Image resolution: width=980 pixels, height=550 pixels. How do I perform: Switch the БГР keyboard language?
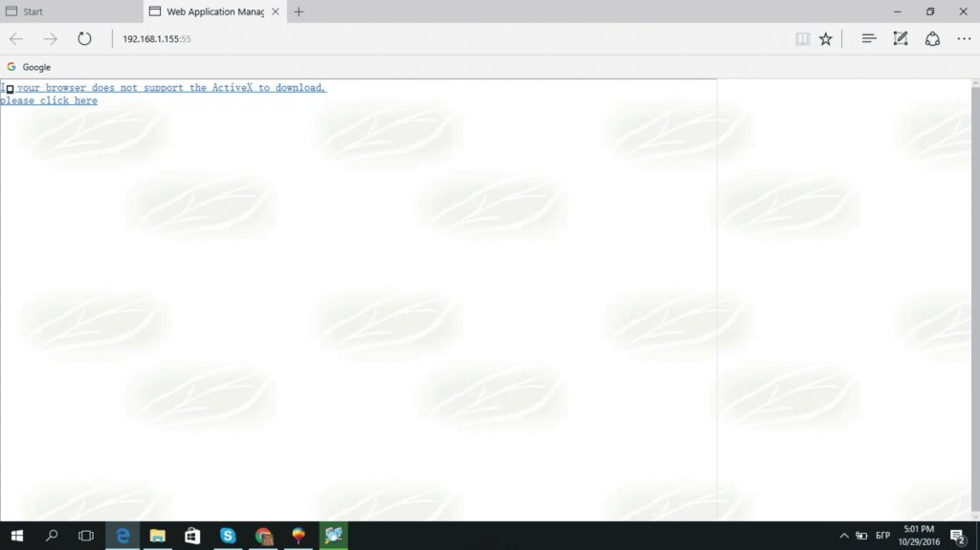click(x=882, y=536)
